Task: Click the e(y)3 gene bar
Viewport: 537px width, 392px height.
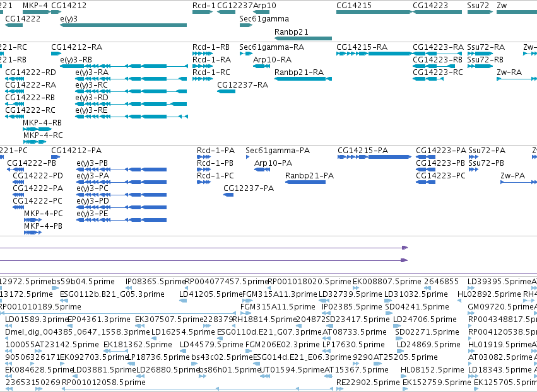Action: pos(123,25)
